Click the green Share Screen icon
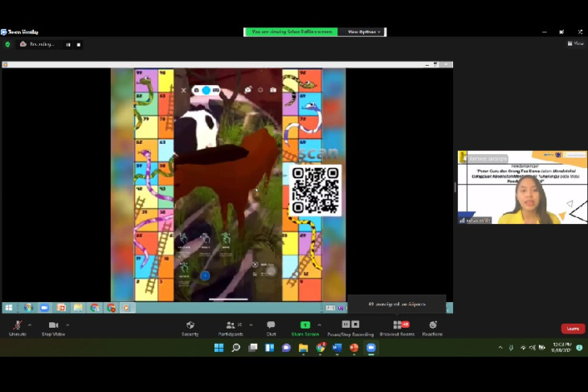588x392 pixels. coord(305,325)
